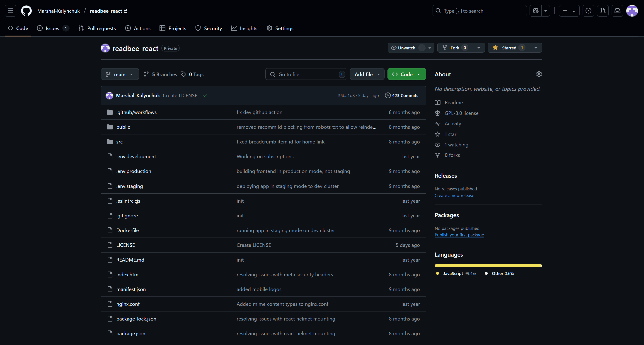
Task: Open About section settings via the gear
Action: (539, 74)
